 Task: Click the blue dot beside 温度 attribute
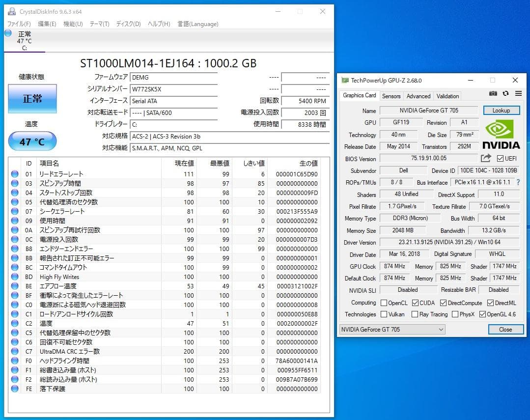[x=14, y=323]
